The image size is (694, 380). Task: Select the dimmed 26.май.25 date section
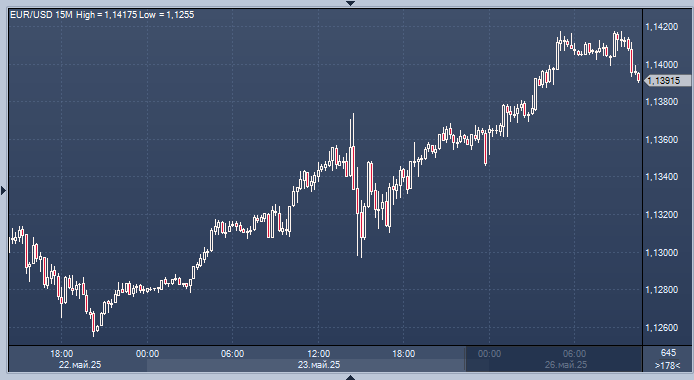coord(566,365)
